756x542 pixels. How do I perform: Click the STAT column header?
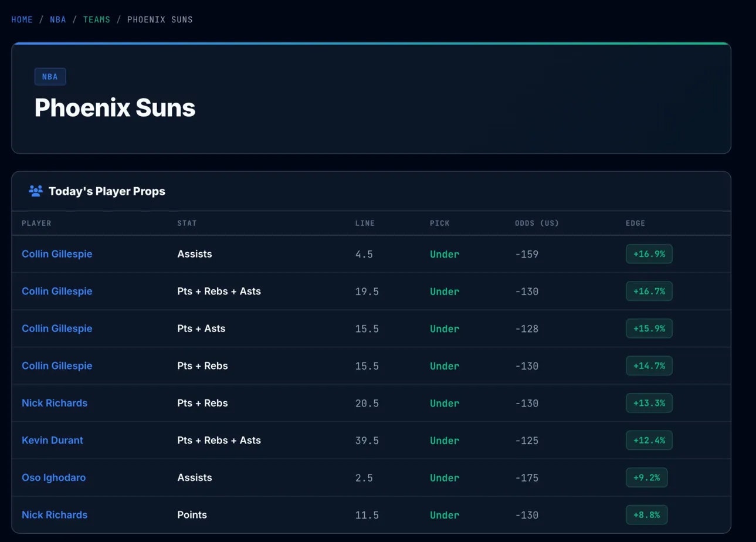[187, 223]
